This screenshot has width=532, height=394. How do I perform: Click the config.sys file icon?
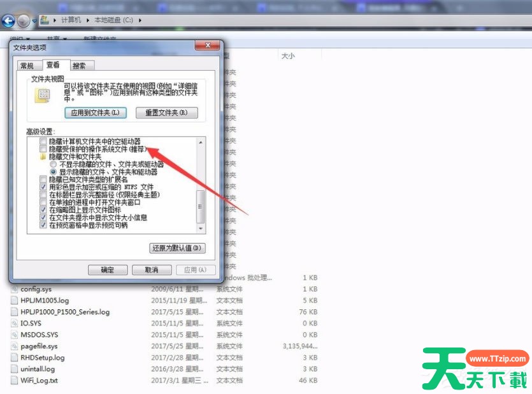click(x=14, y=289)
